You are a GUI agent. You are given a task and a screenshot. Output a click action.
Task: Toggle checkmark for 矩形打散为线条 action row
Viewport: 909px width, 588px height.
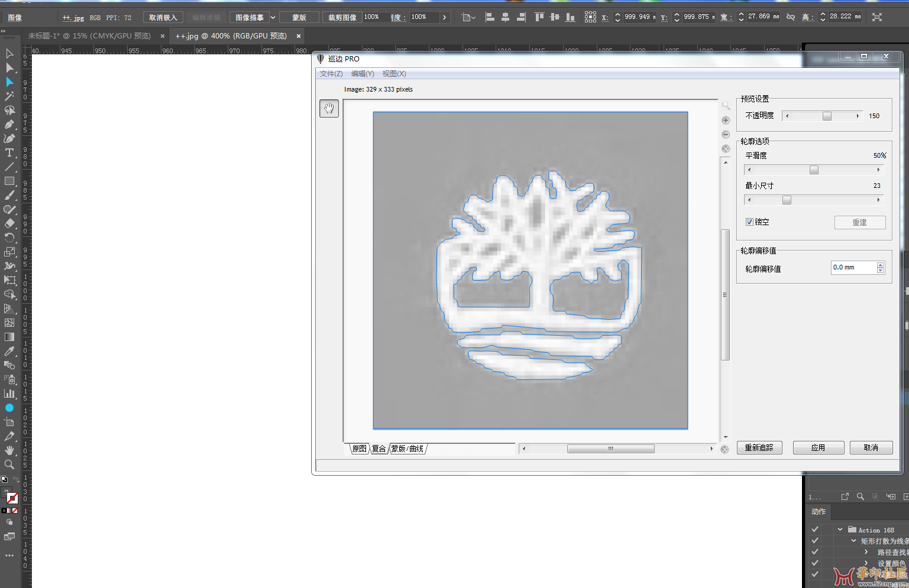tap(815, 541)
